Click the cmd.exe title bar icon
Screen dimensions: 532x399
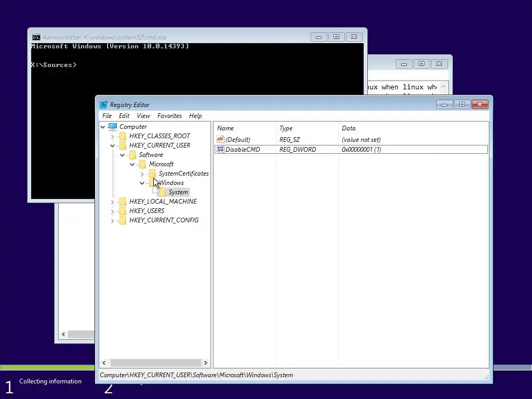[36, 37]
